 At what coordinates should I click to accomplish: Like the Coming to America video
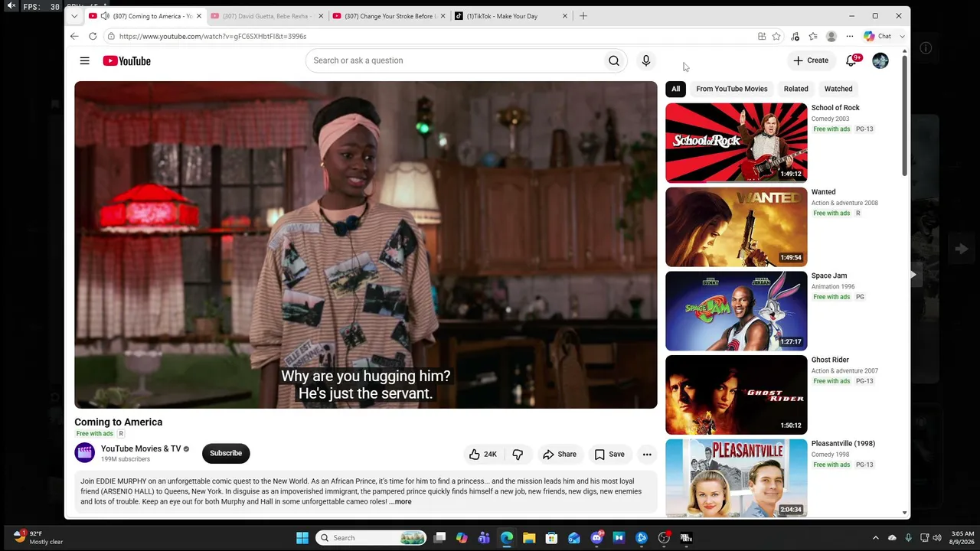coord(483,455)
